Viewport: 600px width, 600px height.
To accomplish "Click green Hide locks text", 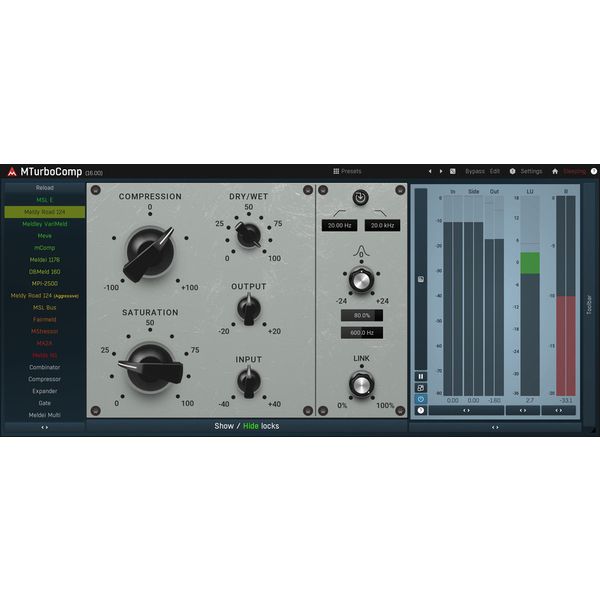I will 251,426.
